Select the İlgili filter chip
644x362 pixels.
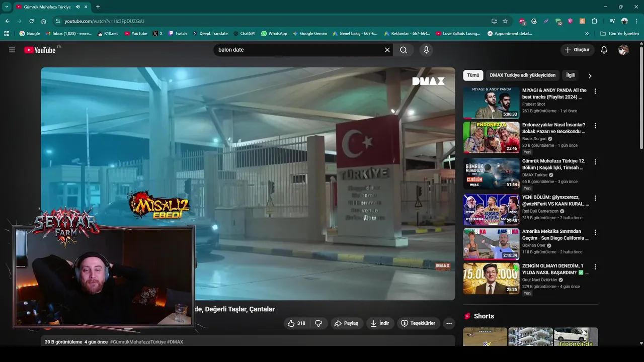click(571, 75)
